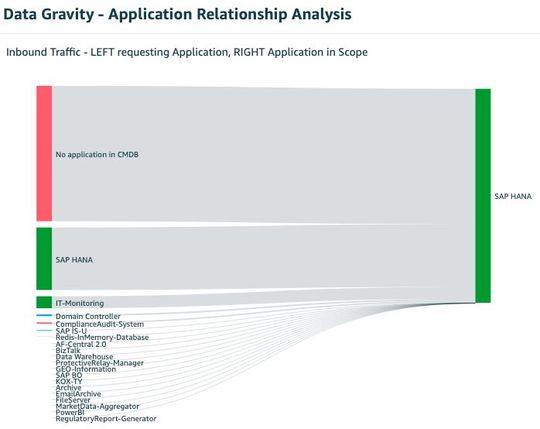Click the 'IT-Monitoring' label
The height and width of the screenshot is (429, 540).
click(x=80, y=303)
